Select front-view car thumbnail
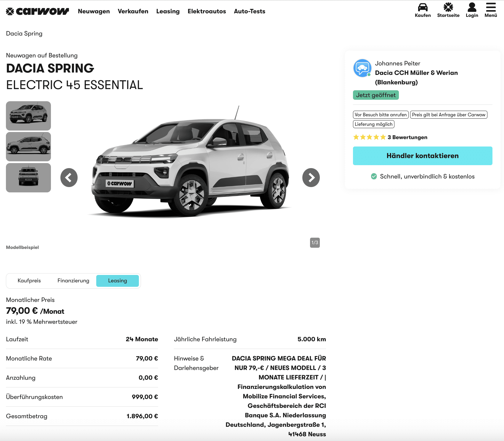 pyautogui.click(x=28, y=178)
